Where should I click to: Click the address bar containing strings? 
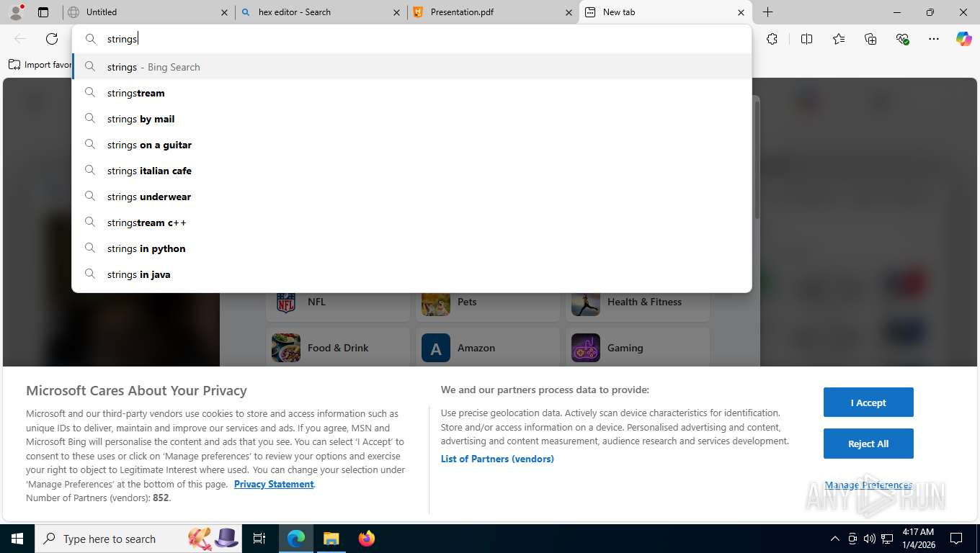click(x=411, y=39)
